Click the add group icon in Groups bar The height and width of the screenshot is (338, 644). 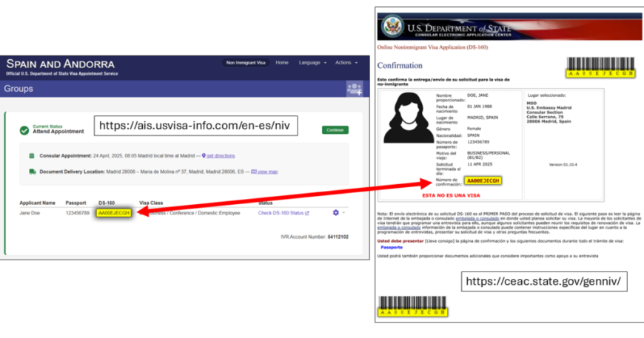pos(355,89)
